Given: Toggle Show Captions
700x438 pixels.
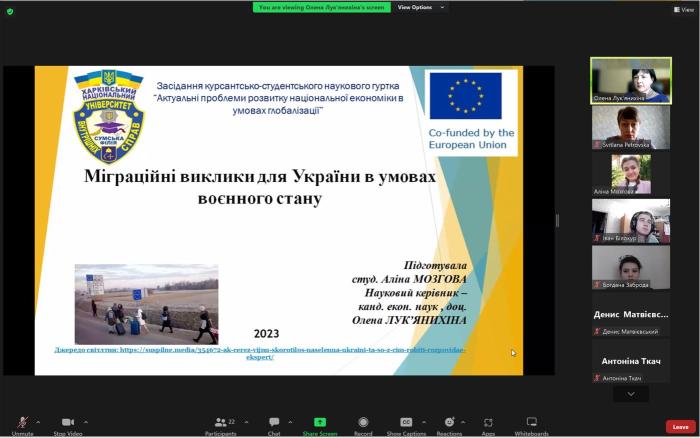Looking at the screenshot, I should pyautogui.click(x=406, y=424).
